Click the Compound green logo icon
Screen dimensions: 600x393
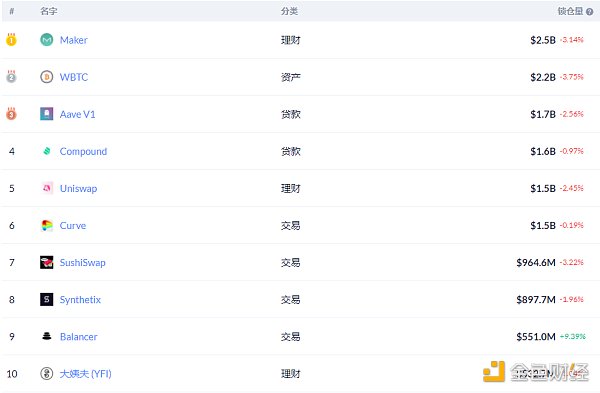pos(47,151)
